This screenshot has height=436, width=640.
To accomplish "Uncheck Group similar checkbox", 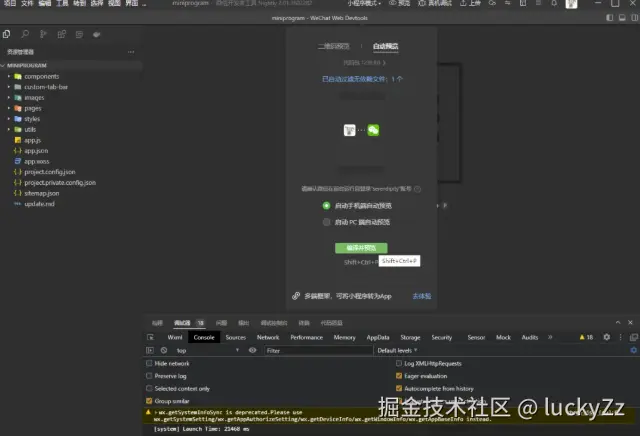I will click(x=149, y=401).
